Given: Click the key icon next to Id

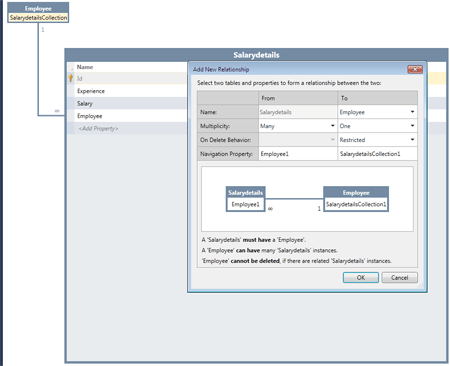Looking at the screenshot, I should (x=71, y=78).
